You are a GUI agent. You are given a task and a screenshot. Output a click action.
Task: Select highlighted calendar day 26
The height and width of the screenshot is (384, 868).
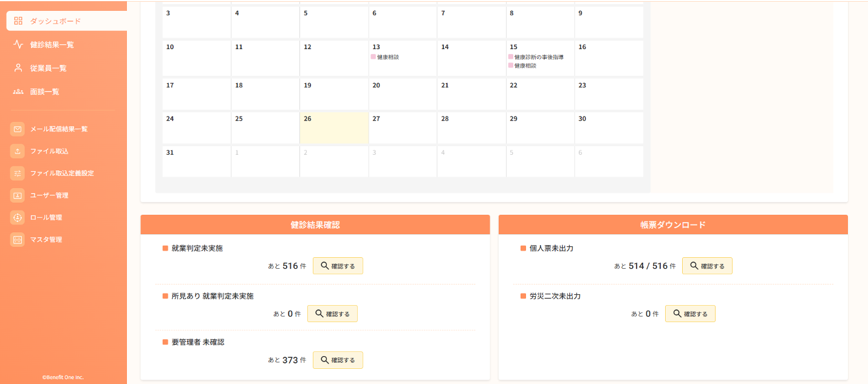[x=334, y=127]
